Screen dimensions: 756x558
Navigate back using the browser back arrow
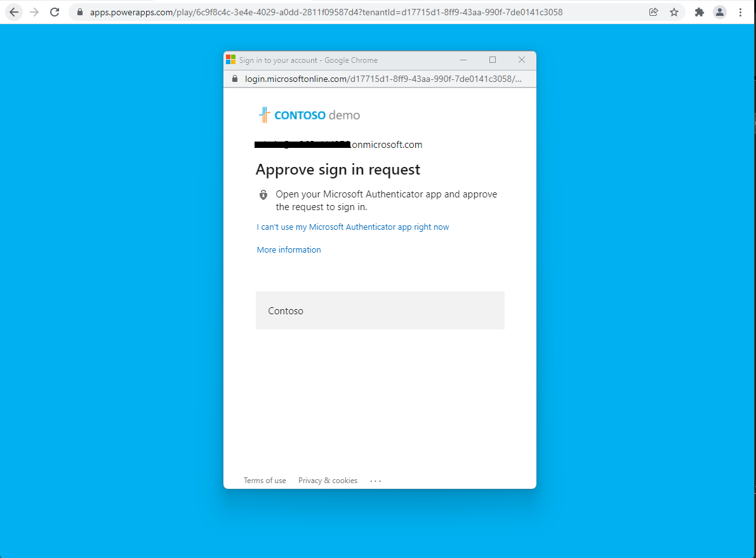14,11
